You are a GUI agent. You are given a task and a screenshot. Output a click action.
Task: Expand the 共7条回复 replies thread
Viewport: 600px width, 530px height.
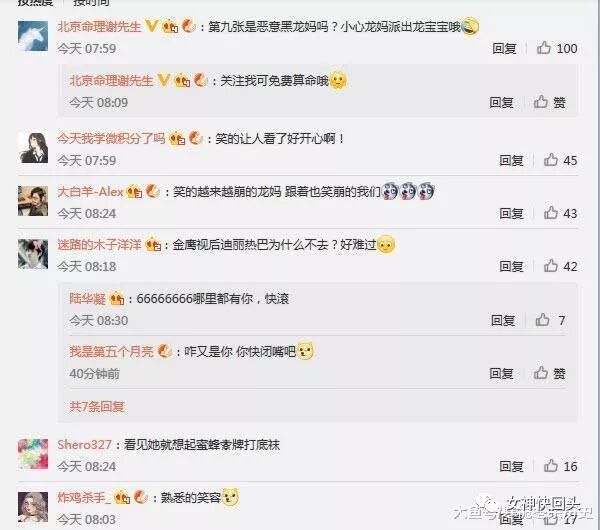[97, 406]
